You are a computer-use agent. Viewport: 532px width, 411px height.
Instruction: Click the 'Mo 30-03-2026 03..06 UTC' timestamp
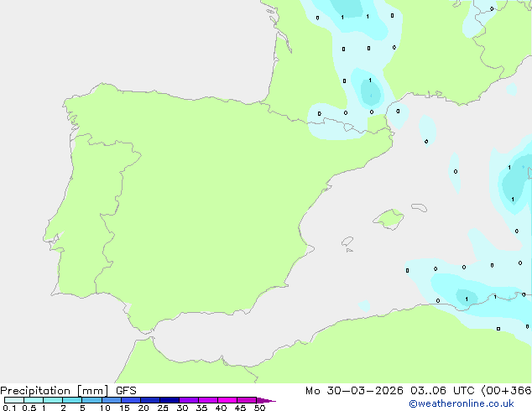pyautogui.click(x=390, y=391)
